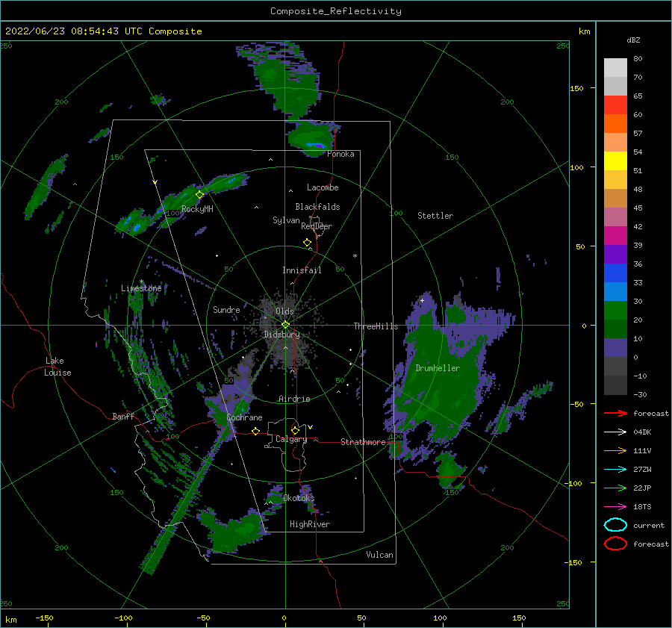Click the 80 dBZ legend swatch
Viewport: 672px width, 628px height.
pos(615,67)
